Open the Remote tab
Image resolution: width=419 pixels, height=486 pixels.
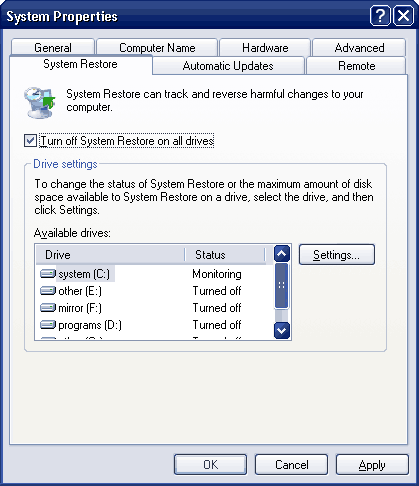(356, 66)
